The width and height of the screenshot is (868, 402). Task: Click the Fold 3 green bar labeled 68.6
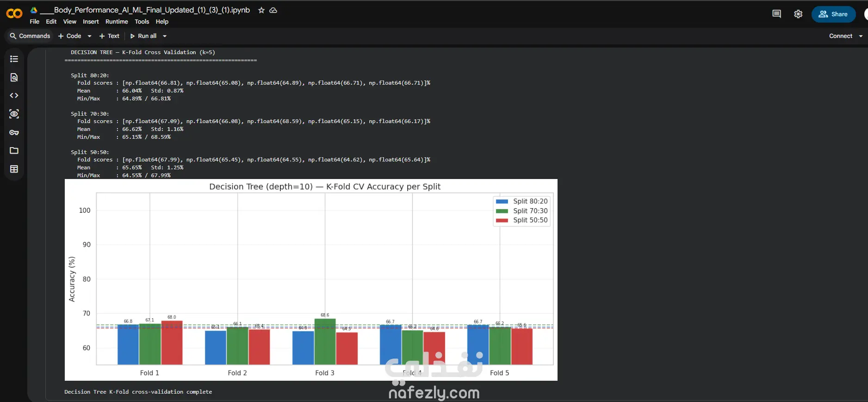(x=325, y=341)
